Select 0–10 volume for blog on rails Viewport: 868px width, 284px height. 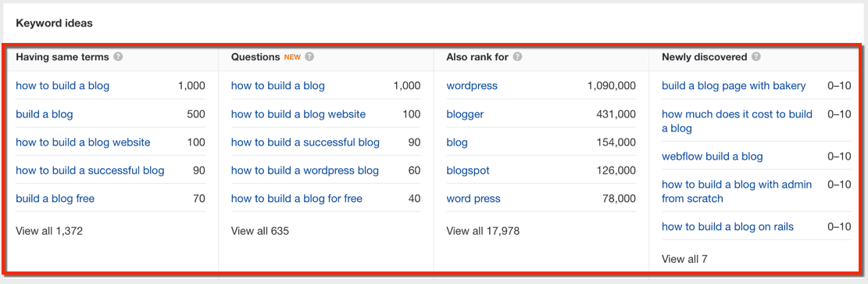tap(839, 226)
